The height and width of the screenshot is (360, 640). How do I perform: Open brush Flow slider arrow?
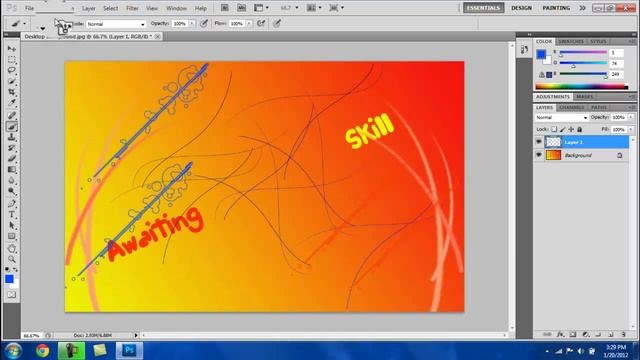pyautogui.click(x=249, y=24)
